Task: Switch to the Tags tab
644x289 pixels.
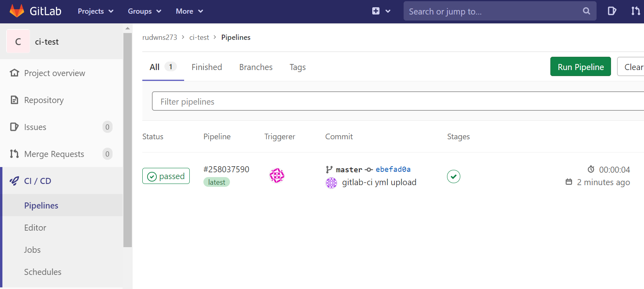Action: click(297, 67)
